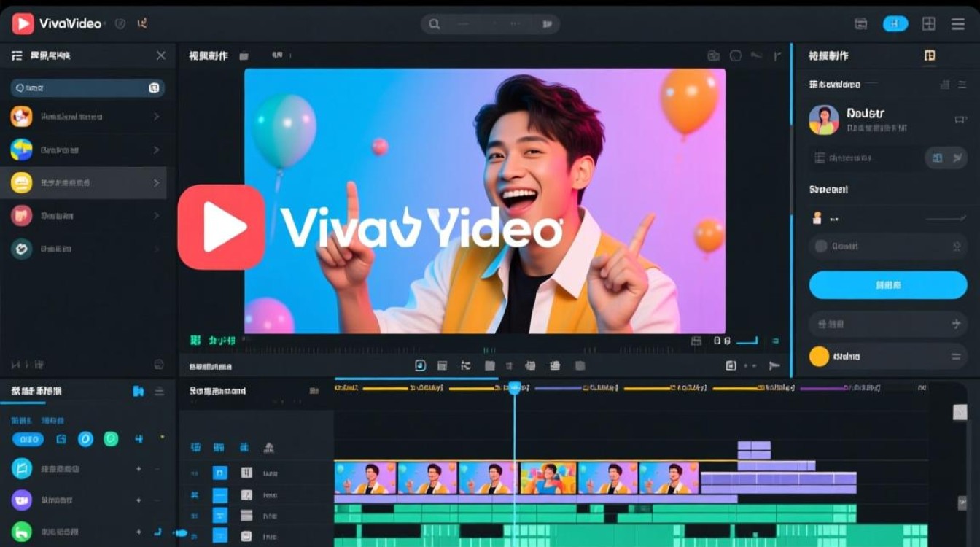This screenshot has height=547, width=980.
Task: Expand the chevron on the yellow icon row
Action: click(x=156, y=183)
